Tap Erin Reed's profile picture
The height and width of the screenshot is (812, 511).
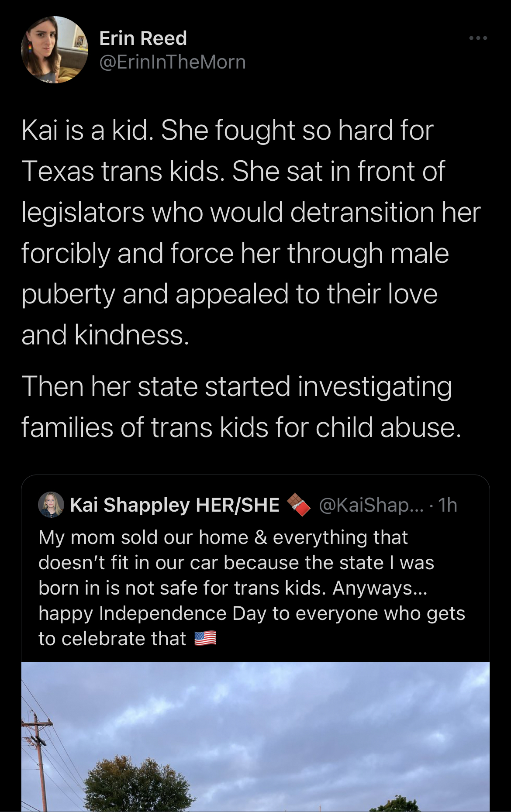(x=55, y=50)
